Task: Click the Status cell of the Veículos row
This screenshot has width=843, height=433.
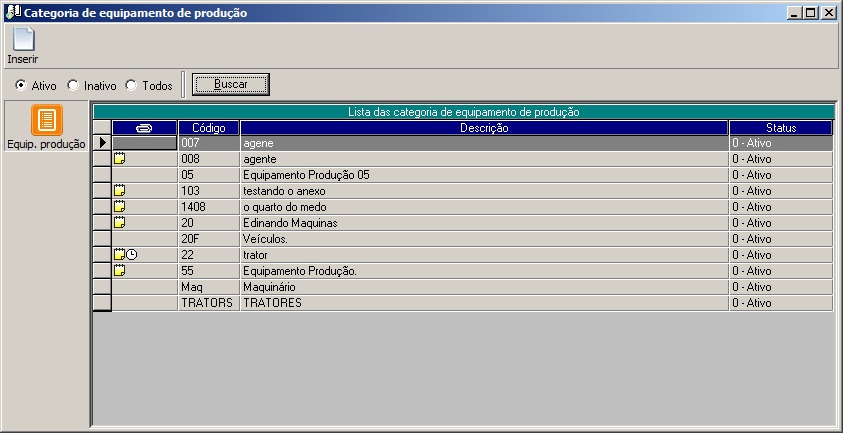Action: click(x=781, y=239)
